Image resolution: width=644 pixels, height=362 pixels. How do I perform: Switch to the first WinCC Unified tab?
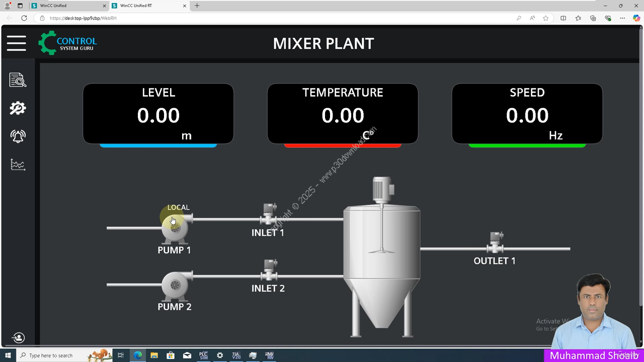click(x=69, y=6)
